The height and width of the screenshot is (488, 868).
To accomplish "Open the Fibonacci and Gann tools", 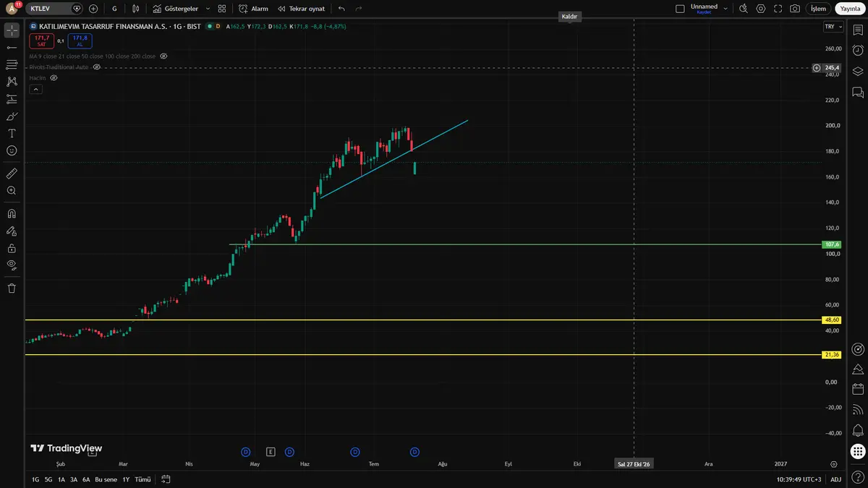I will pyautogui.click(x=12, y=64).
